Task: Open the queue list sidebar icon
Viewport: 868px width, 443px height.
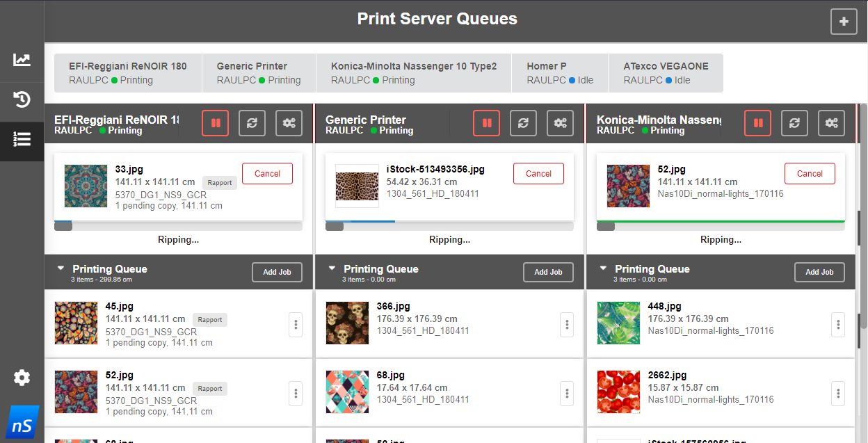Action: [x=22, y=139]
